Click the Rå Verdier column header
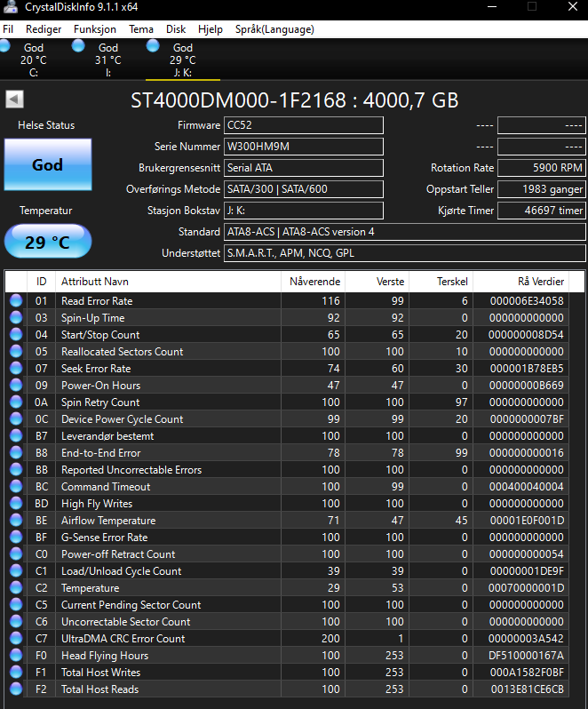The image size is (588, 709). [520, 282]
